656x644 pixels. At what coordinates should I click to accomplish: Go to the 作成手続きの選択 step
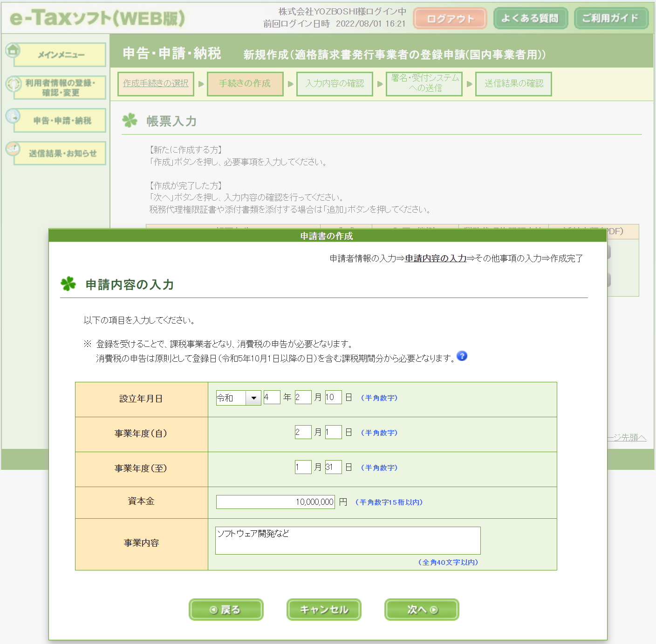point(156,84)
